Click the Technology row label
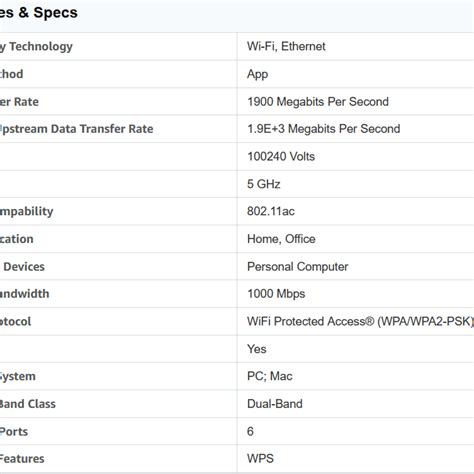474x474 pixels. coord(36,47)
